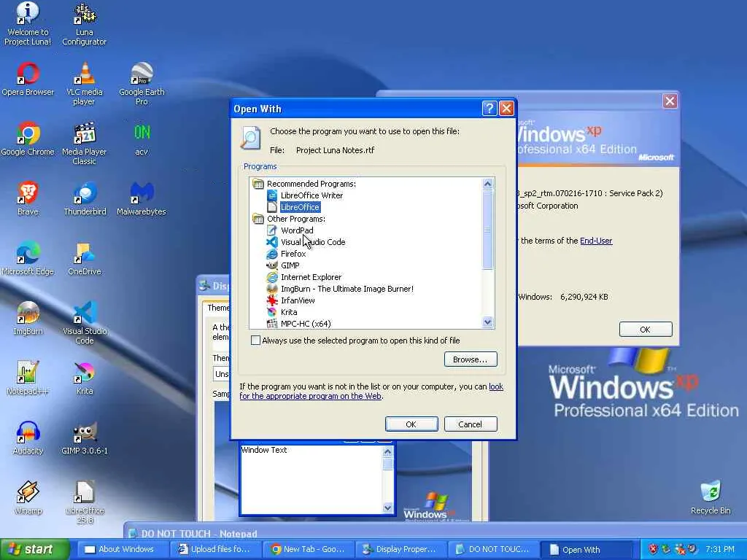Viewport: 747px width, 560px height.
Task: Click the Open With help question button
Action: tap(489, 109)
